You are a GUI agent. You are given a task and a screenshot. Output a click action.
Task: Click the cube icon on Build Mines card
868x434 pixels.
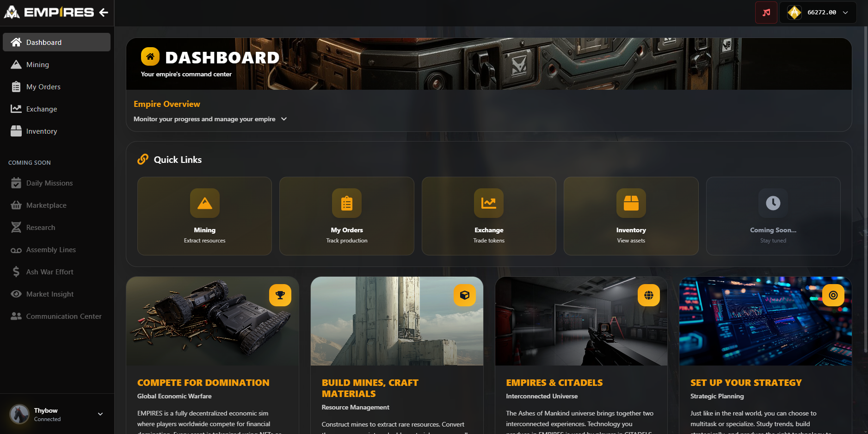(x=465, y=295)
